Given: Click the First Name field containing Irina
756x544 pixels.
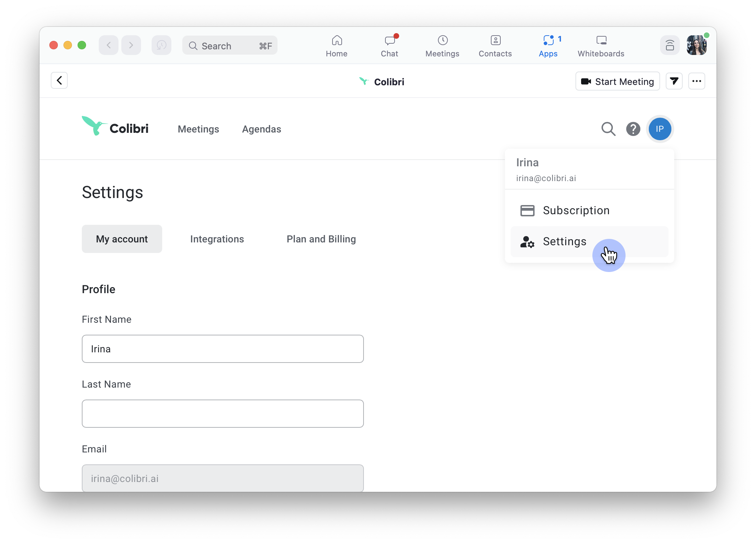Looking at the screenshot, I should tap(223, 349).
